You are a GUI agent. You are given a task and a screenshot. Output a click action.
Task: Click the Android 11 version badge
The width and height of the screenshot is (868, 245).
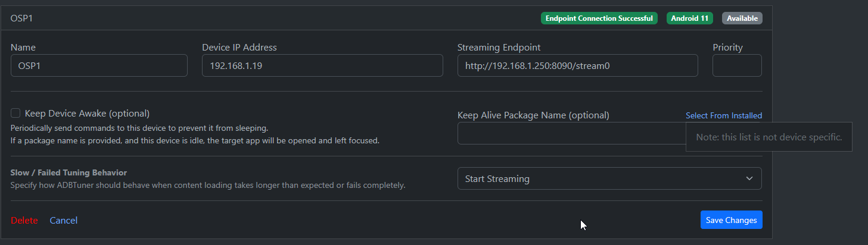click(689, 18)
